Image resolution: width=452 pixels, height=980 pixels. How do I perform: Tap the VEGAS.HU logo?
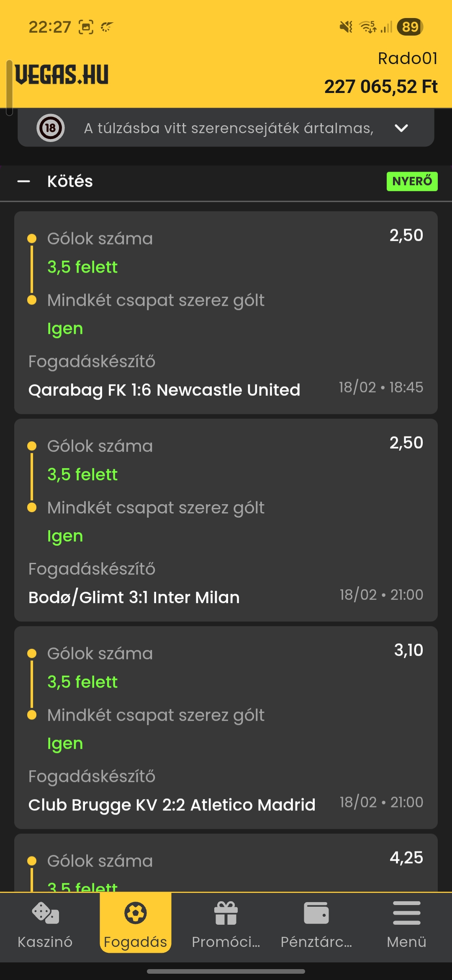click(62, 75)
